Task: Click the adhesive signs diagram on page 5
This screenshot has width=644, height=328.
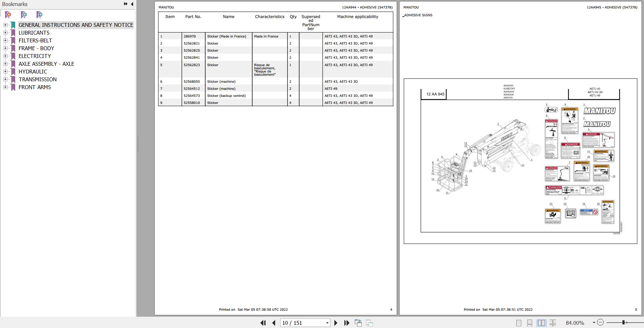Action: click(x=520, y=161)
